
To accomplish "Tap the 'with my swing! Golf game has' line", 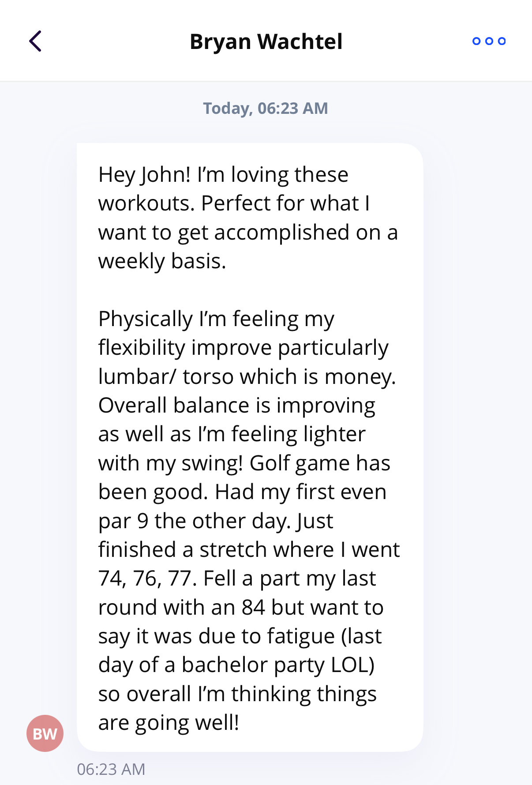I will [244, 463].
